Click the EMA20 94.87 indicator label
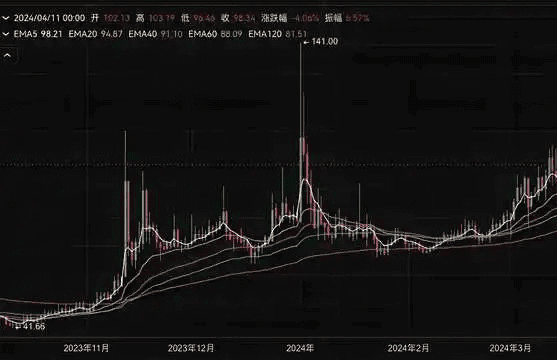Image resolution: width=557 pixels, height=360 pixels. 96,34
